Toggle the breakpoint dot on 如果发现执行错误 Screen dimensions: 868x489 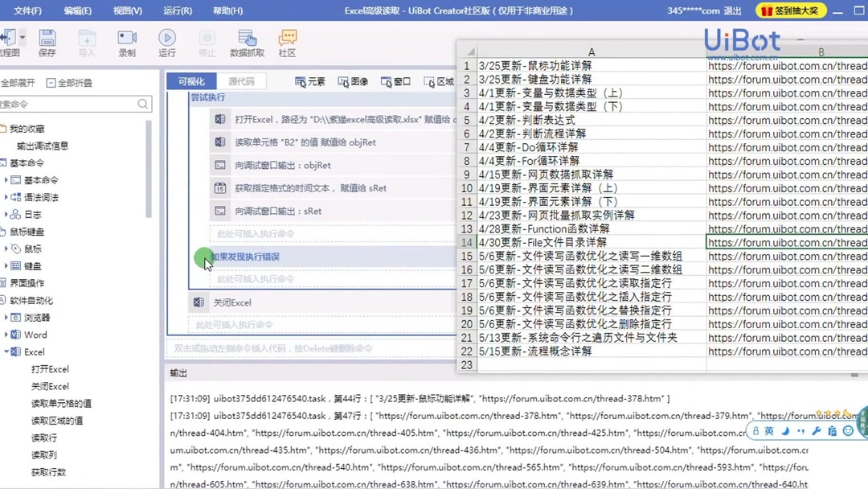pyautogui.click(x=202, y=259)
